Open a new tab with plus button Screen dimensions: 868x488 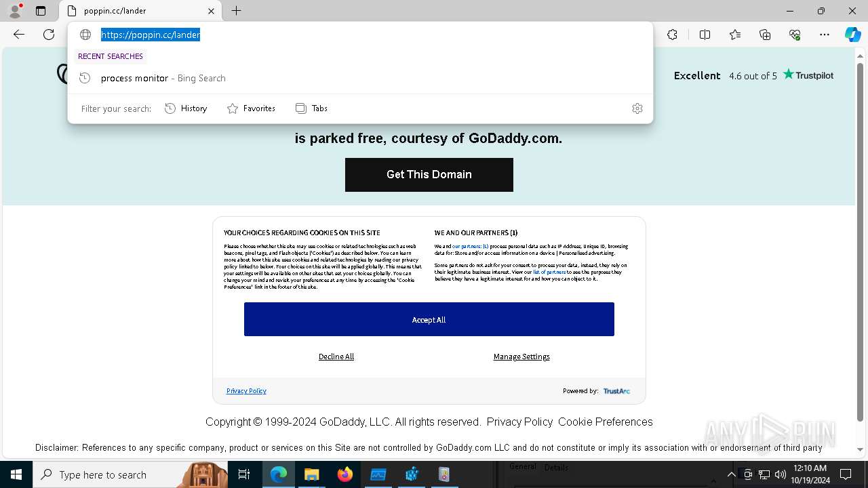[x=236, y=11]
